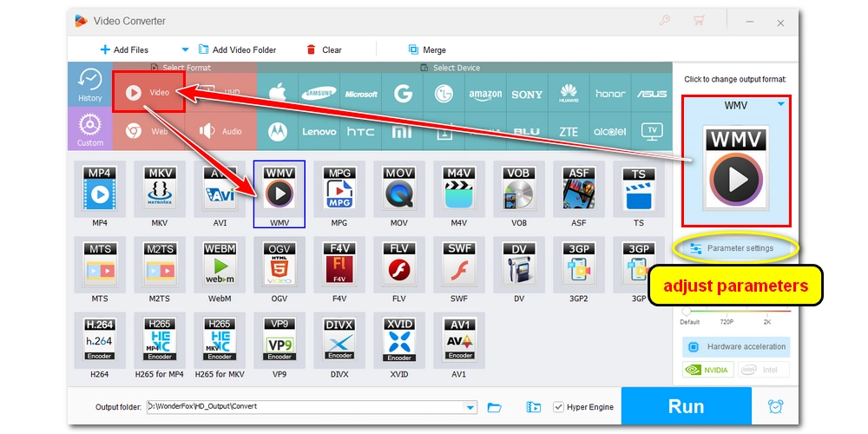Open the output folder icon
This screenshot has height=434, width=868.
coord(495,407)
